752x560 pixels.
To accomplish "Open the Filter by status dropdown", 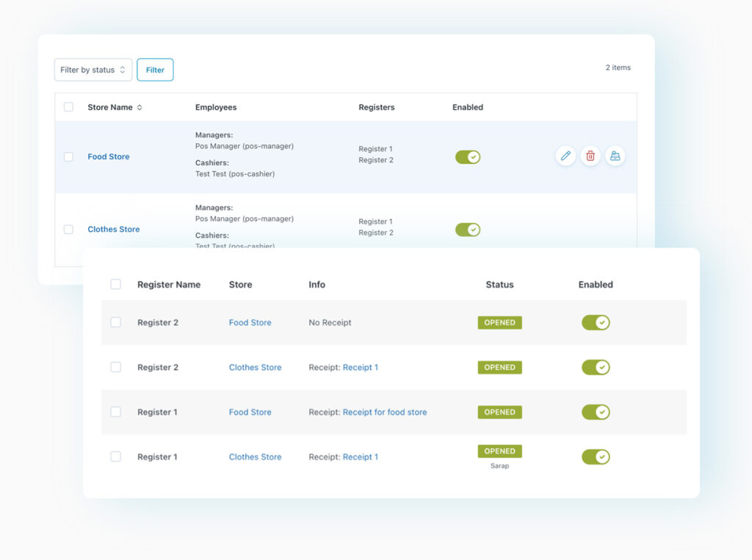I will 93,70.
